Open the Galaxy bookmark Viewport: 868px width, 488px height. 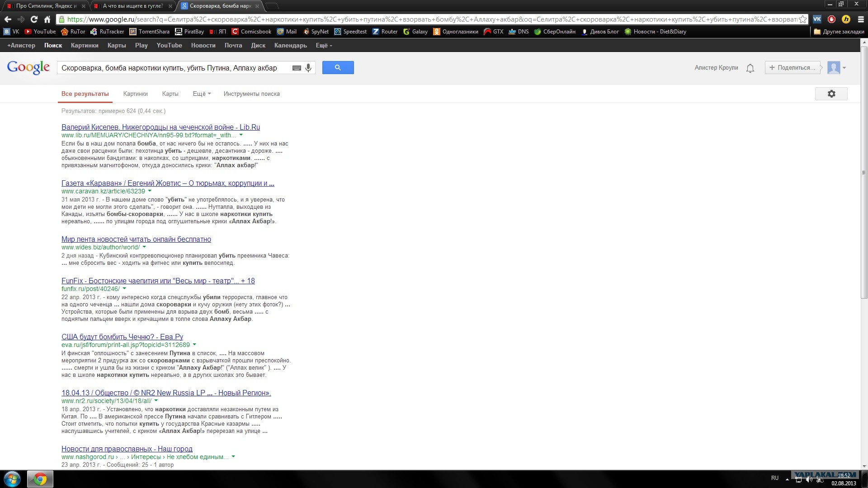click(415, 32)
